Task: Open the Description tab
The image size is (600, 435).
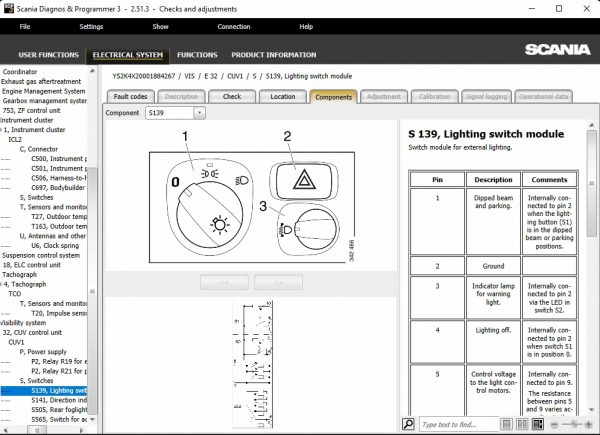Action: pos(181,97)
